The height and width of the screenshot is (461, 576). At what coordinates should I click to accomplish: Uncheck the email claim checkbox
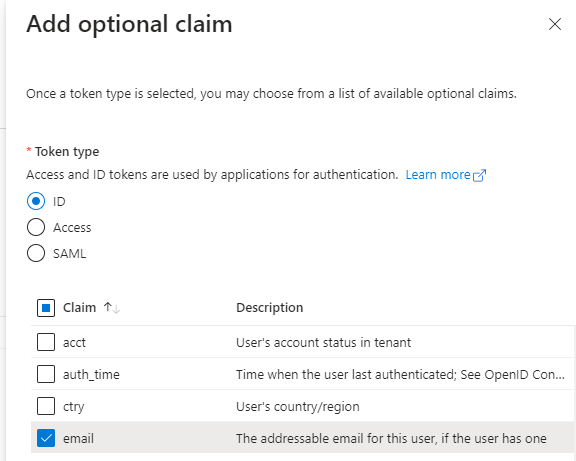coord(46,438)
